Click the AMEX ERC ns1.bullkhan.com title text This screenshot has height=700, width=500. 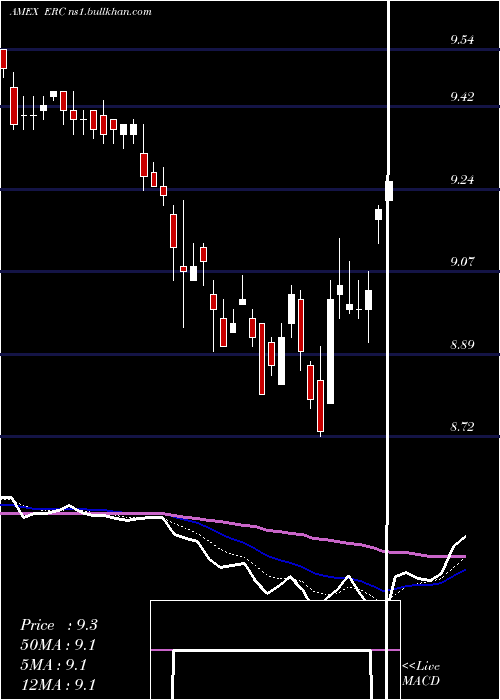tap(80, 12)
